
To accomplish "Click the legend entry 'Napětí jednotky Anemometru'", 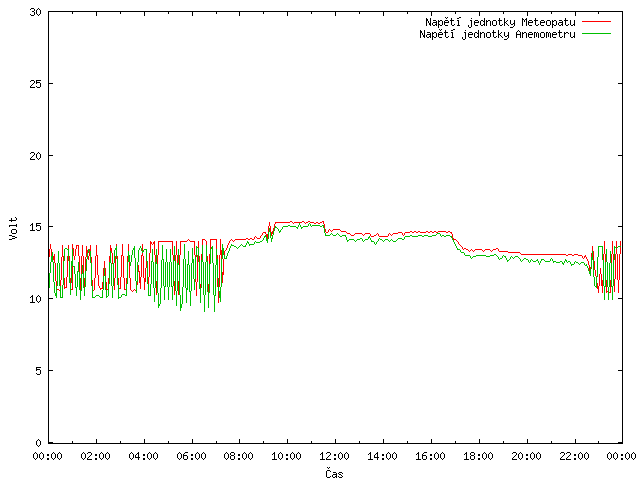I will [x=497, y=34].
